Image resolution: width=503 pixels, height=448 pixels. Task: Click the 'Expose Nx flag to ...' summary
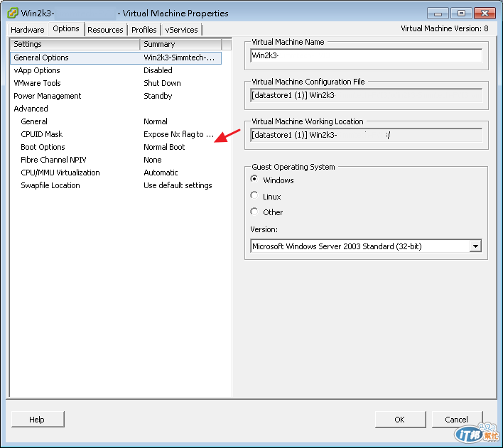click(x=178, y=134)
